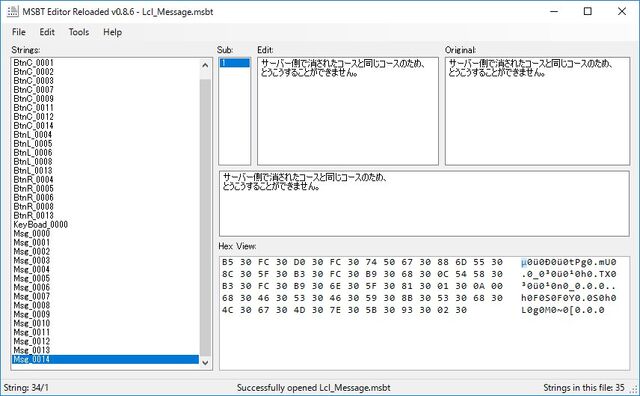Select sub-string 1 in the Sub list
This screenshot has height=396, width=640.
coord(234,63)
